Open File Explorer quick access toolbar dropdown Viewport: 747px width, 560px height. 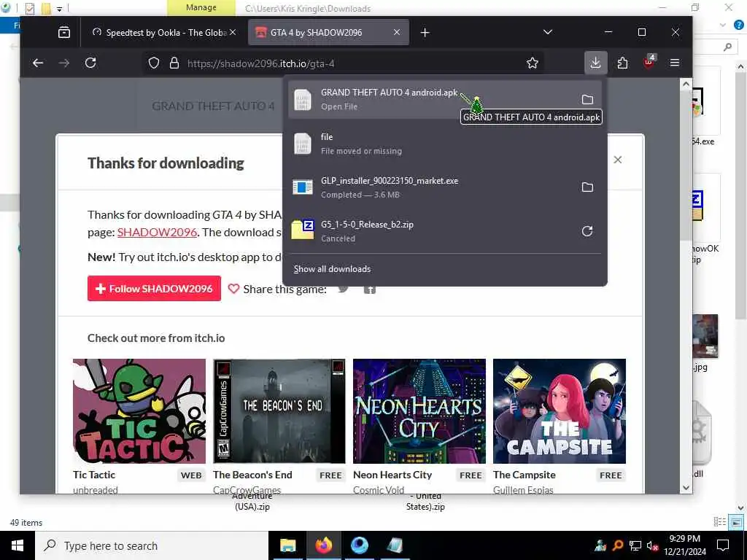tap(60, 9)
